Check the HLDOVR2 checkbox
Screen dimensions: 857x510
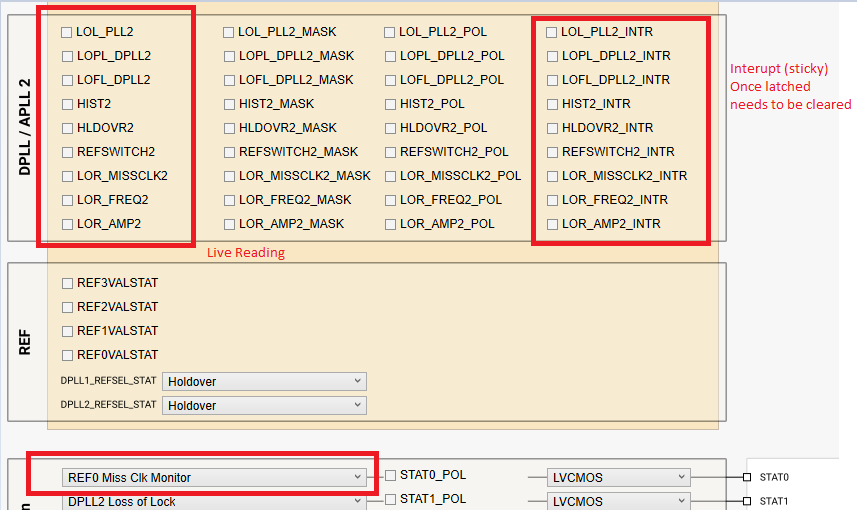click(67, 128)
